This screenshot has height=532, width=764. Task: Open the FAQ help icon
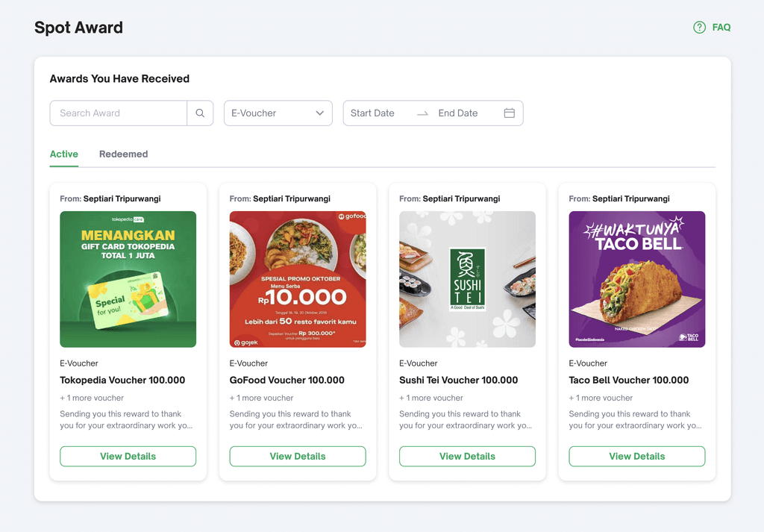[x=699, y=28]
